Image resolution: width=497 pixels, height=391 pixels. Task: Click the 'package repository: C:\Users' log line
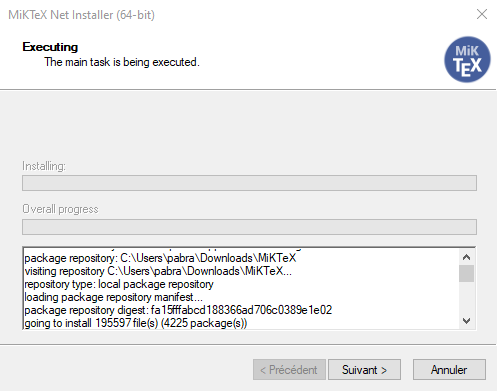pyautogui.click(x=160, y=258)
